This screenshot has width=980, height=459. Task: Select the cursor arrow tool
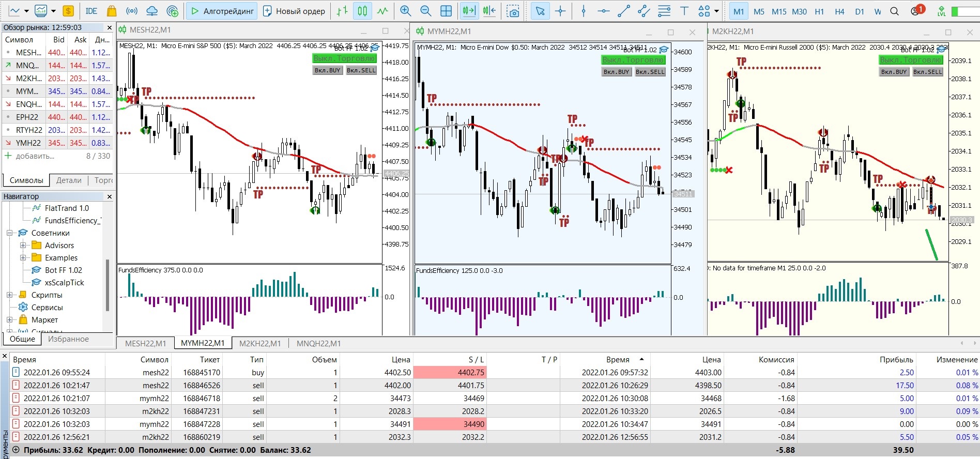click(540, 11)
